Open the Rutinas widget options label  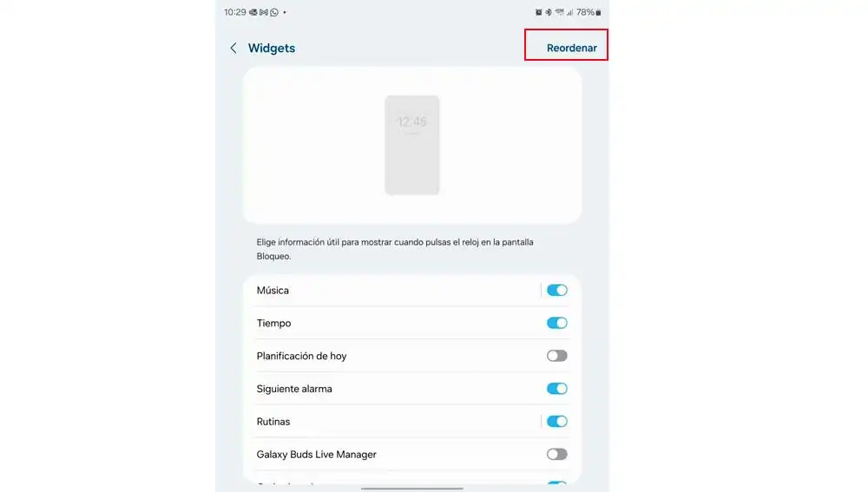273,422
